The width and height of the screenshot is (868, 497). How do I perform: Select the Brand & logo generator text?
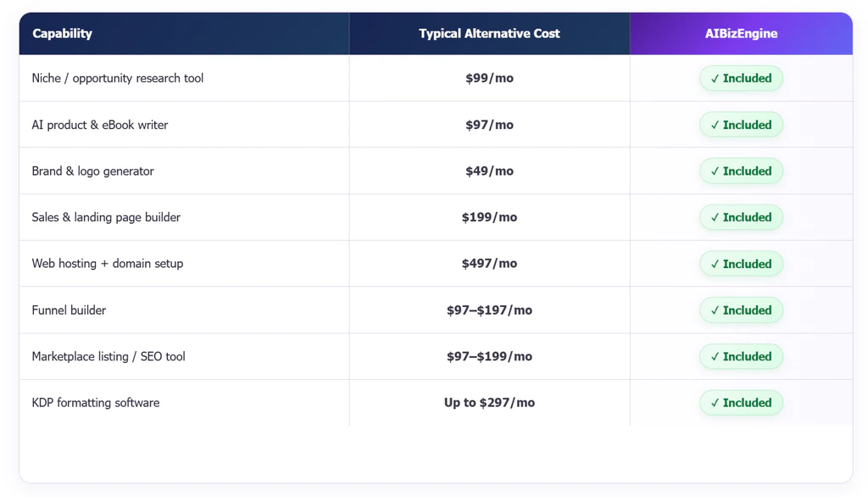point(92,171)
